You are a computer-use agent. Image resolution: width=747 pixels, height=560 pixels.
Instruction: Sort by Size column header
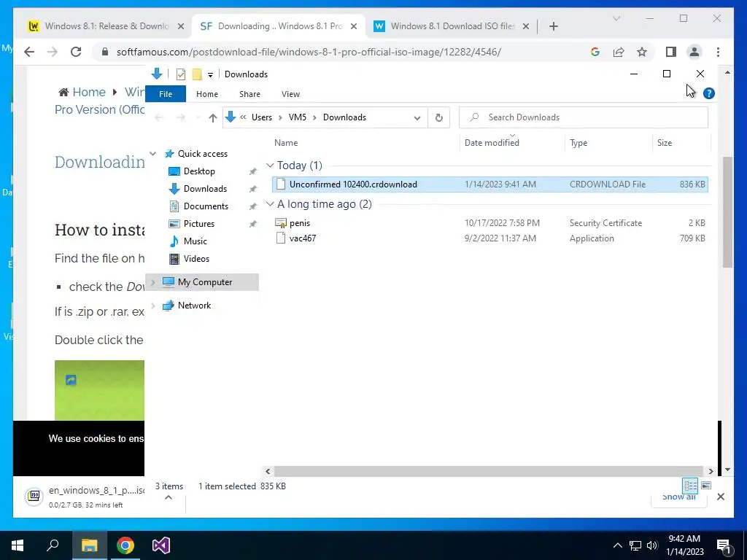665,143
